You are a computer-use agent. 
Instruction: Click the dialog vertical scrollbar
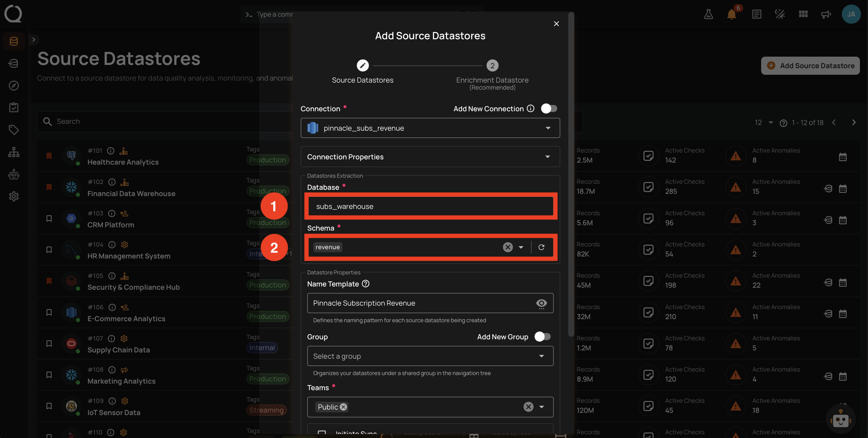tap(571, 175)
